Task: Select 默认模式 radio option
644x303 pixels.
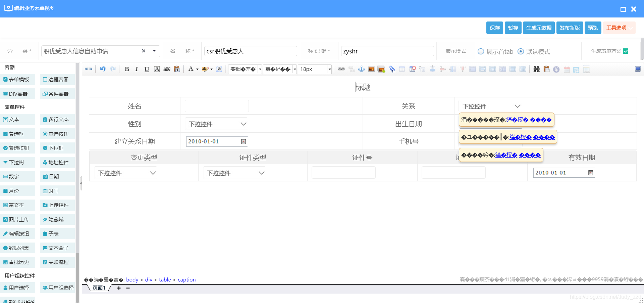Action: pyautogui.click(x=521, y=51)
